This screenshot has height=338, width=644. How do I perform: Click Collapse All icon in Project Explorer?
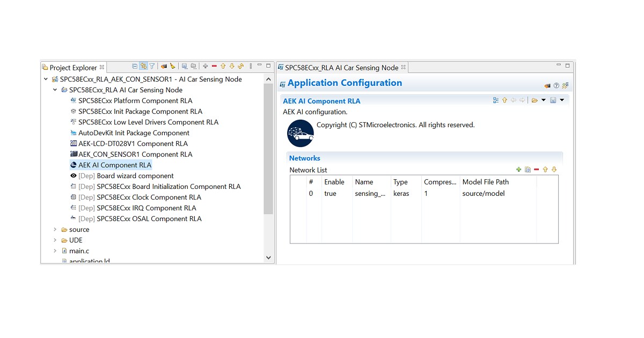(135, 67)
